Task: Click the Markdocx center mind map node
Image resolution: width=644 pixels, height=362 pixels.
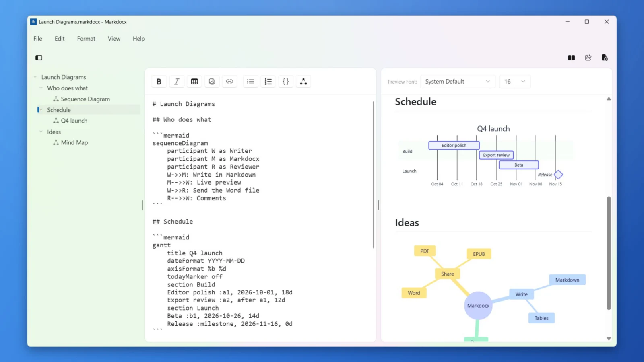Action: point(478,306)
